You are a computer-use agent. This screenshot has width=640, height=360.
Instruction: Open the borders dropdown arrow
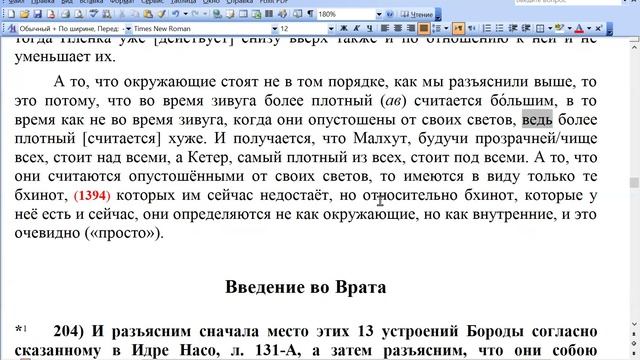tap(550, 28)
